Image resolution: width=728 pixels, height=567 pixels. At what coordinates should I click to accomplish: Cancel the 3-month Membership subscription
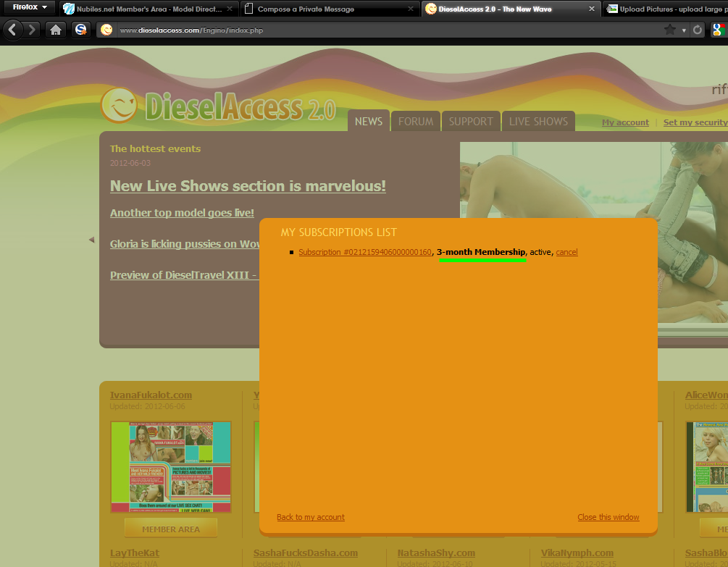pyautogui.click(x=566, y=252)
